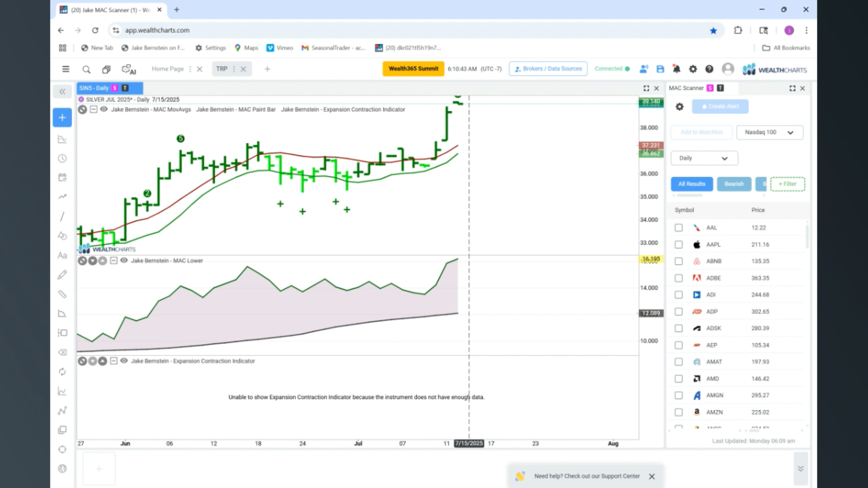The image size is (868, 488).
Task: Open browser extensions puzzle icon
Action: (738, 30)
